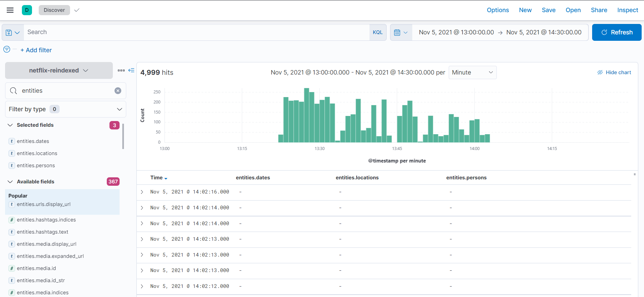Viewport: 644px width, 297px height.
Task: Expand the breadcrumb chevron next to Discover
Action: (x=77, y=10)
